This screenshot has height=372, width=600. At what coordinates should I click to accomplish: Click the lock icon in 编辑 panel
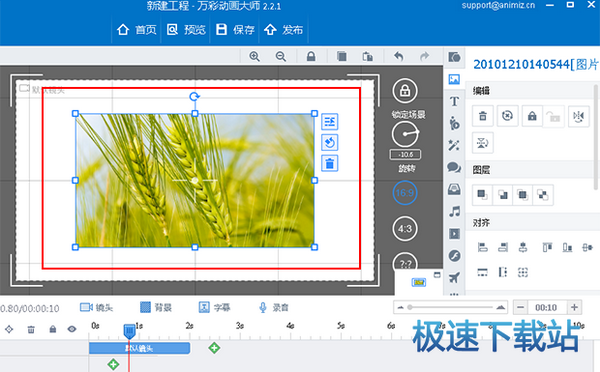[x=532, y=116]
